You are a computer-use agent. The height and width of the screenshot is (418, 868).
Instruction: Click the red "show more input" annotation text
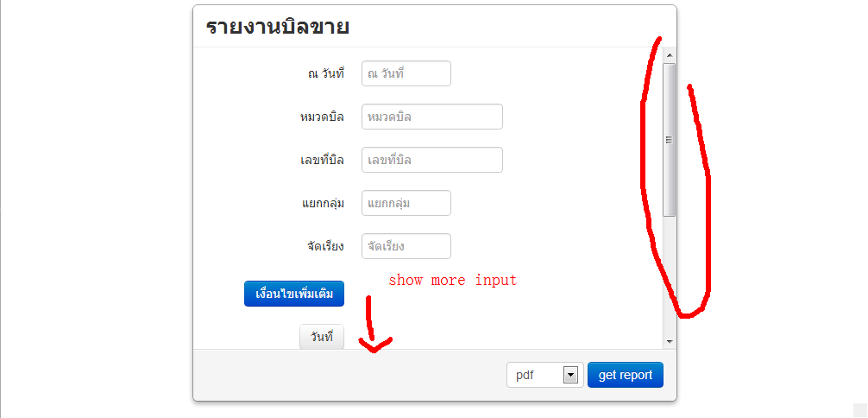[x=452, y=280]
